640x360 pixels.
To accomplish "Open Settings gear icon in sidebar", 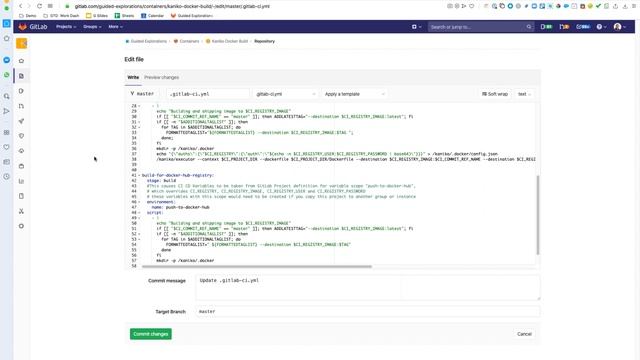I will tap(21, 226).
